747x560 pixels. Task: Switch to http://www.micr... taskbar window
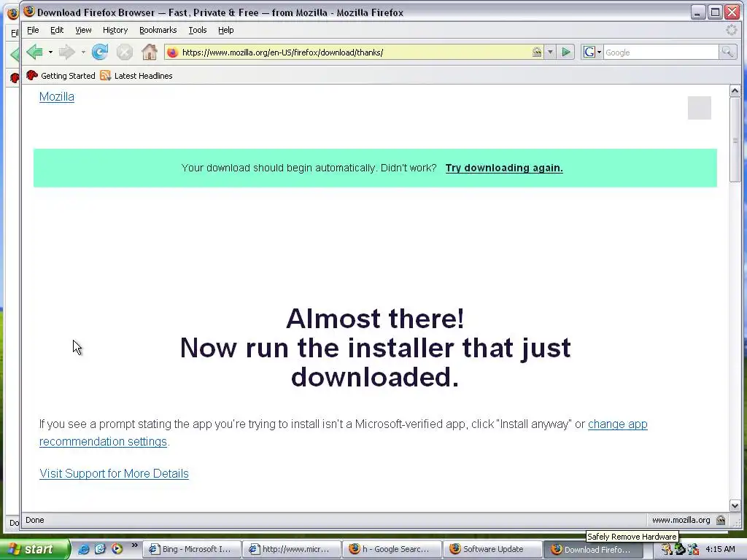pyautogui.click(x=292, y=550)
